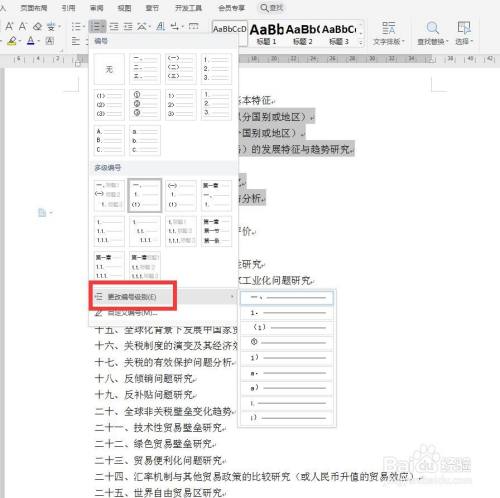Expand the styles gallery more arrow
The width and height of the screenshot is (500, 498).
[360, 42]
